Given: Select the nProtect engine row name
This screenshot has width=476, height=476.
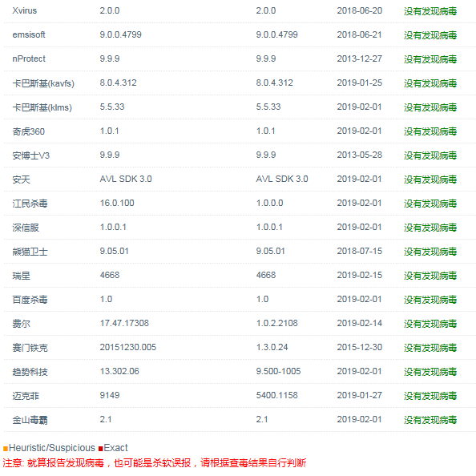Looking at the screenshot, I should tap(29, 58).
